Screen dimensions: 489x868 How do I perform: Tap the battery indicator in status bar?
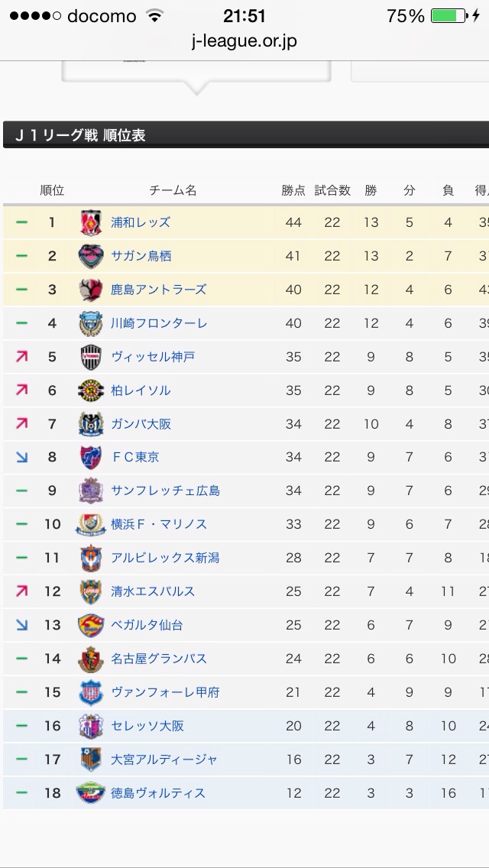448,16
